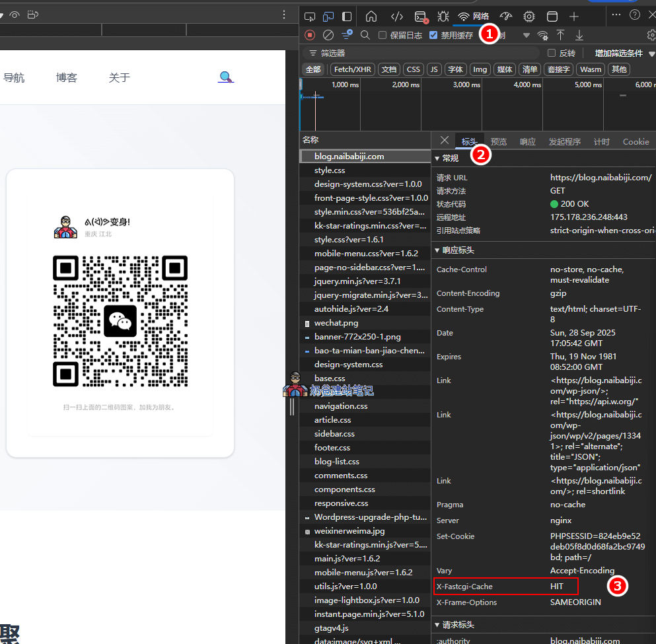656x644 pixels.
Task: Open the Performance gauge panel
Action: click(x=507, y=16)
